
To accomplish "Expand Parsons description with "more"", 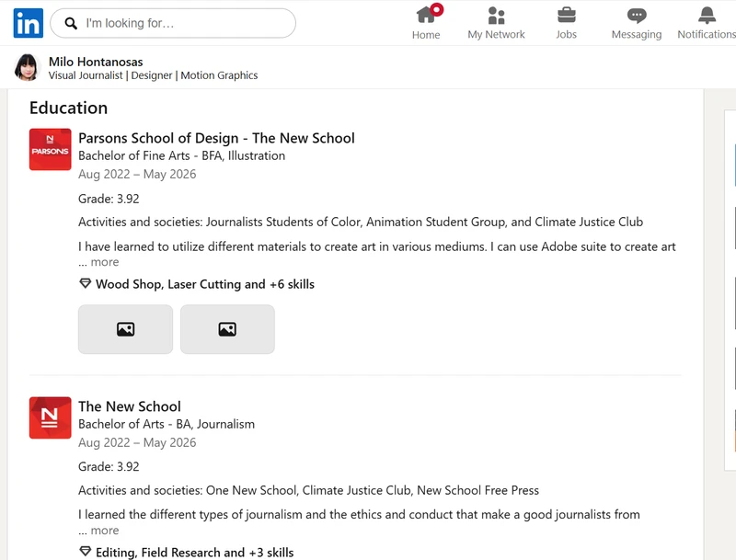I will coord(105,262).
